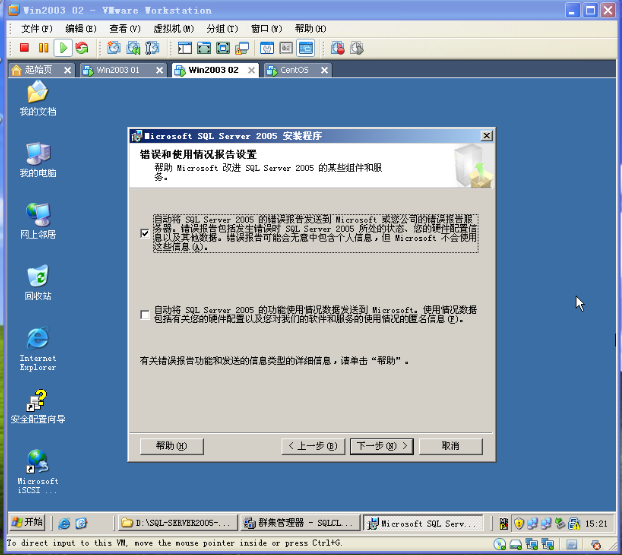The width and height of the screenshot is (622, 555).
Task: Close the Win2003 01 tab
Action: click(x=159, y=70)
